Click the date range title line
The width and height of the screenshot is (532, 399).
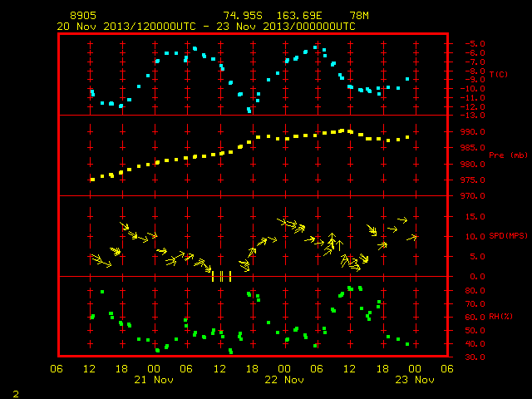click(206, 27)
